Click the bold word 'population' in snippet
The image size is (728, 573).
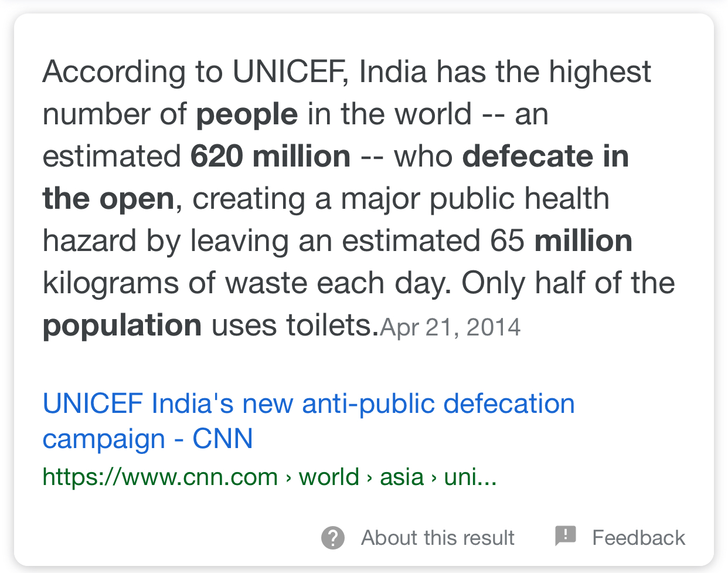click(x=122, y=327)
